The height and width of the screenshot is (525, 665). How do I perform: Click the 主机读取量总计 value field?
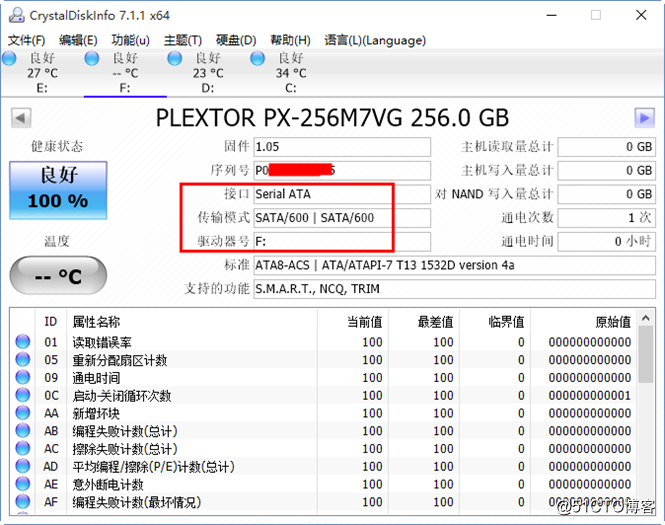click(x=606, y=147)
